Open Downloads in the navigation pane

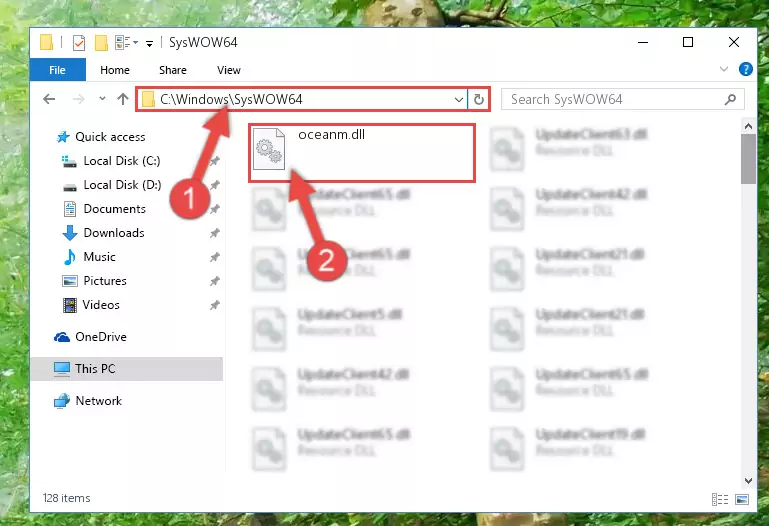click(114, 233)
